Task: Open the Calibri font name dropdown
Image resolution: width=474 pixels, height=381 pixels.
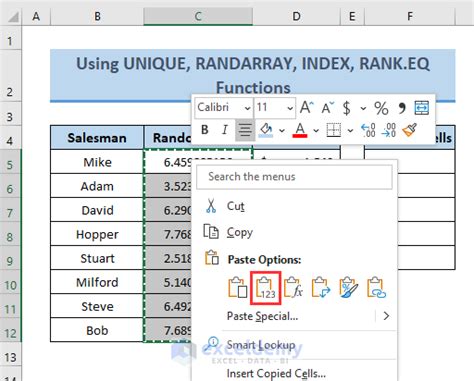Action: pyautogui.click(x=247, y=108)
